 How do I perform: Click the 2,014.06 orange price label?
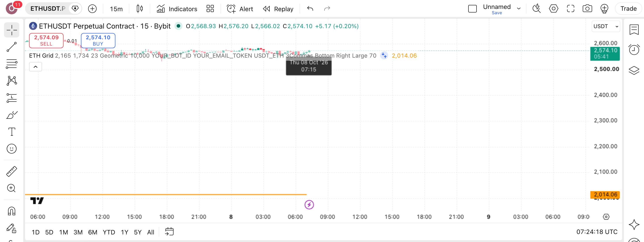[605, 195]
